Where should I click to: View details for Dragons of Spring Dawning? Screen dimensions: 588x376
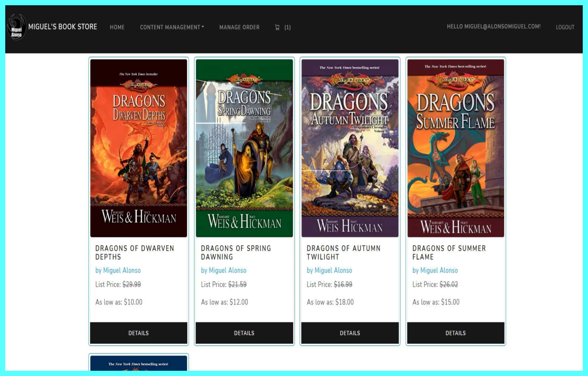[x=244, y=333]
